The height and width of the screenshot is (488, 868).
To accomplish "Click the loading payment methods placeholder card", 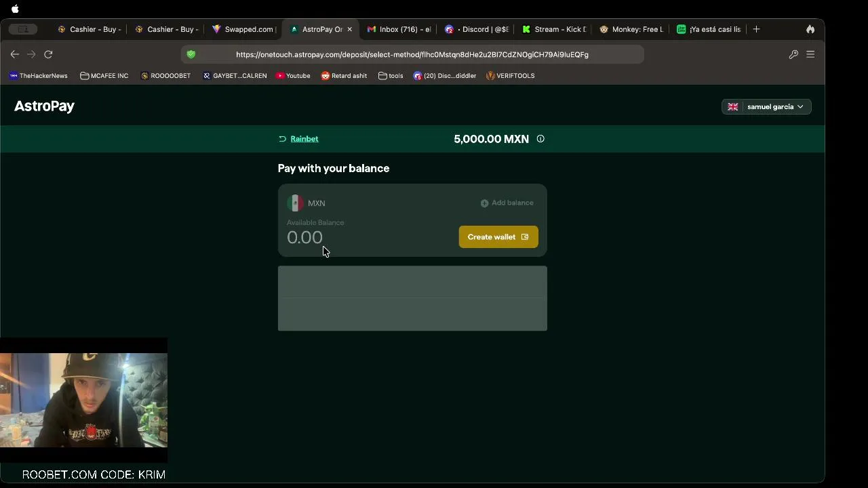I will pyautogui.click(x=412, y=298).
